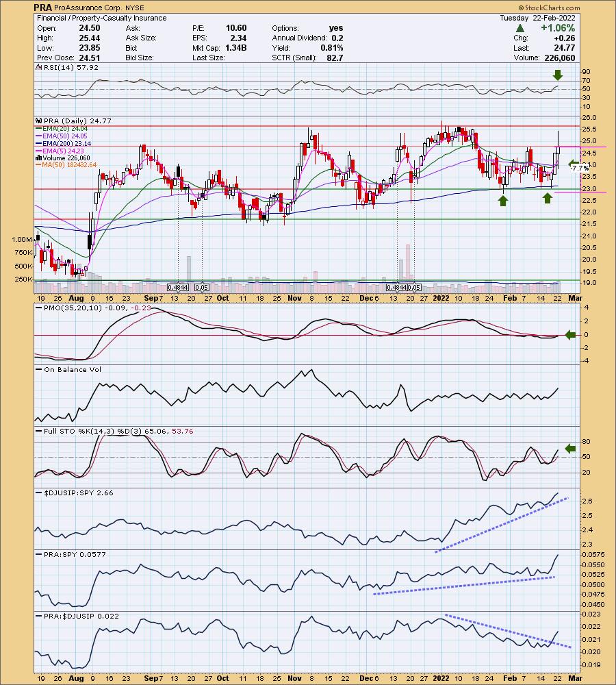The height and width of the screenshot is (685, 616).
Task: Click the green up-triangle change icon
Action: [x=520, y=28]
